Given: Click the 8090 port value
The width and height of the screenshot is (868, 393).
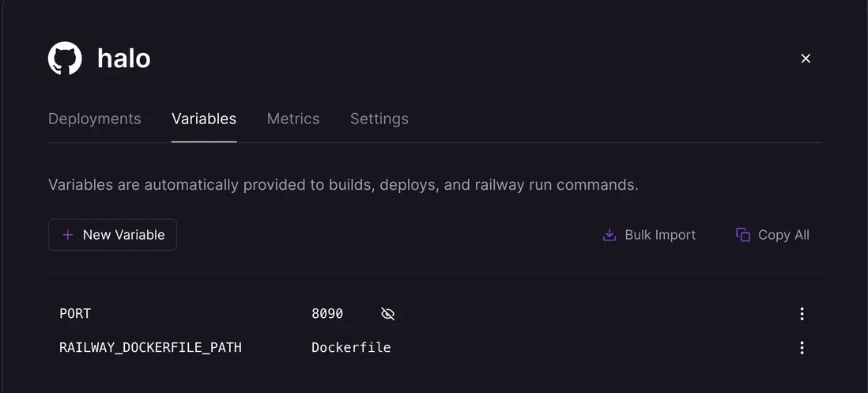Looking at the screenshot, I should tap(327, 314).
